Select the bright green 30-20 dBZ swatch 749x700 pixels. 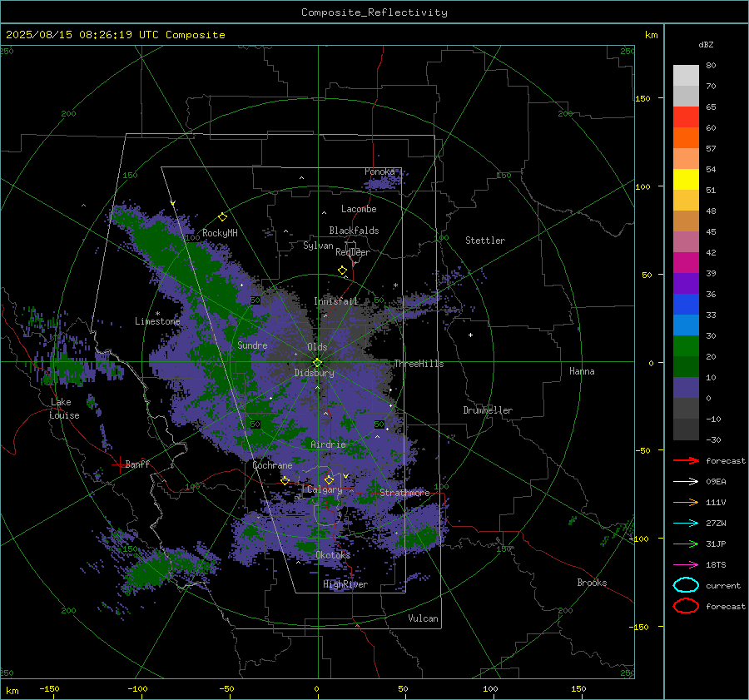(686, 346)
